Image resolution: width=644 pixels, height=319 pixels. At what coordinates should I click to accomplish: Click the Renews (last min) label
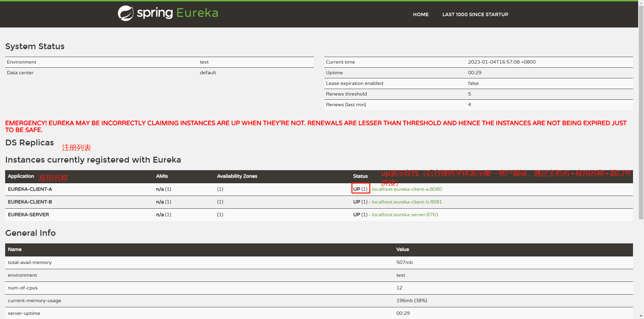point(346,104)
